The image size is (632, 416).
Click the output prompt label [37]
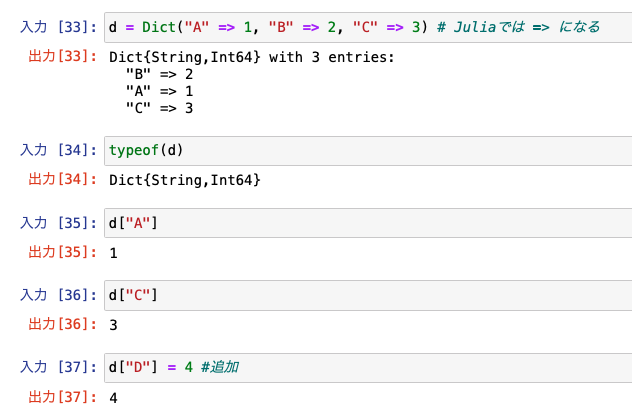63,397
